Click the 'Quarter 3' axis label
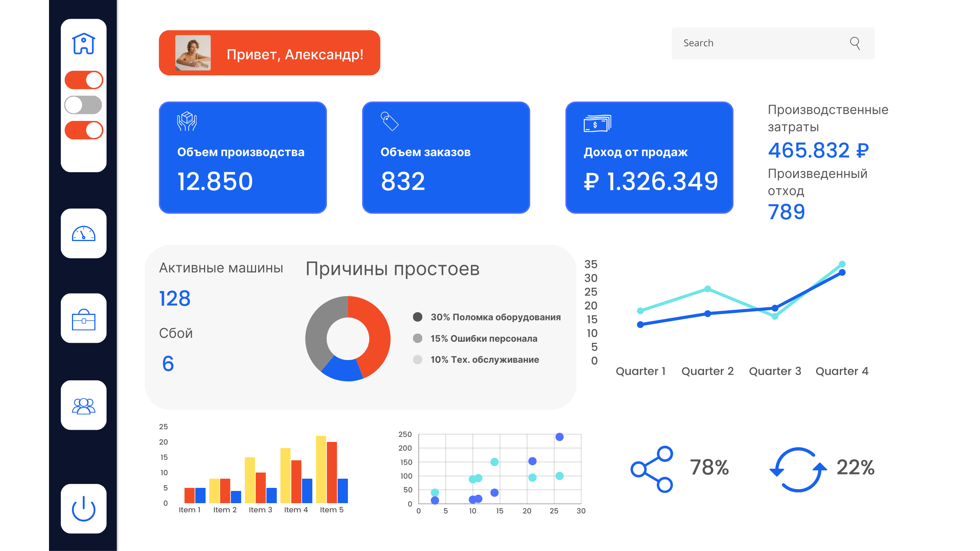The image size is (980, 551). click(775, 370)
